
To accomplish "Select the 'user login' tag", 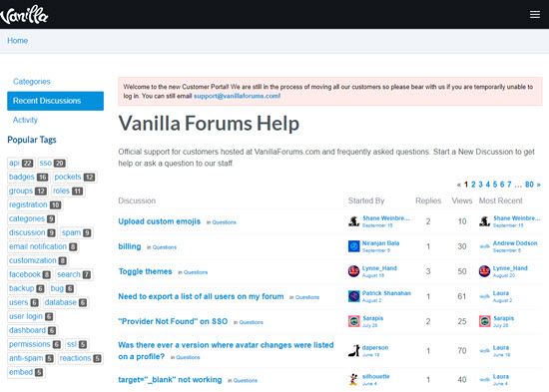I will [31, 317].
